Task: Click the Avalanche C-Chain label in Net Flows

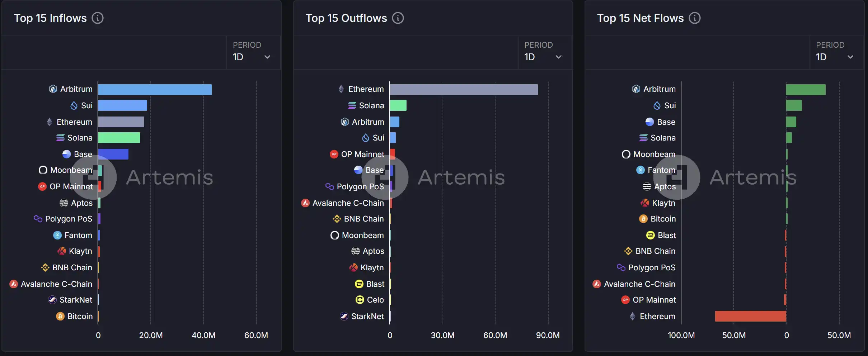Action: pyautogui.click(x=639, y=284)
